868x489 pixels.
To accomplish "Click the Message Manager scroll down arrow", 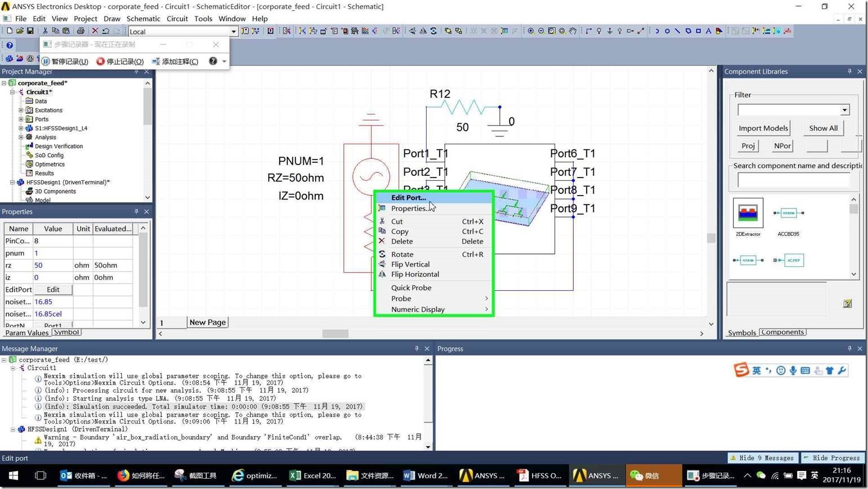I will [x=428, y=447].
